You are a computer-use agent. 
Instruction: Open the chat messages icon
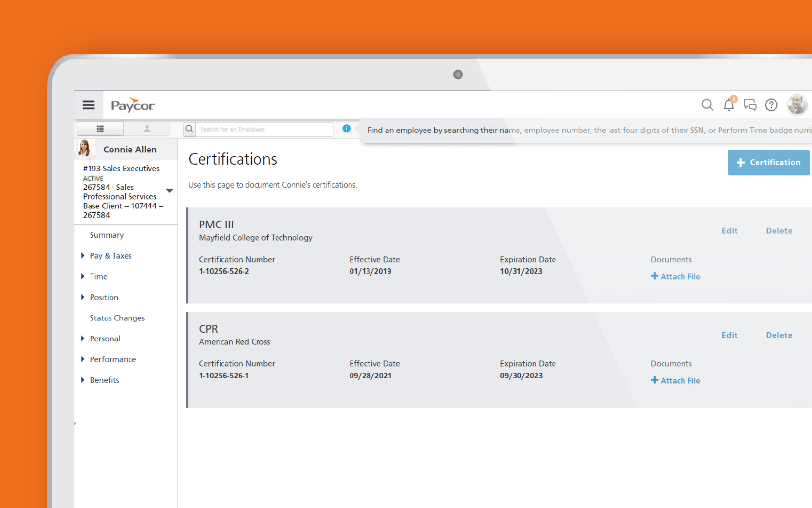tap(750, 105)
